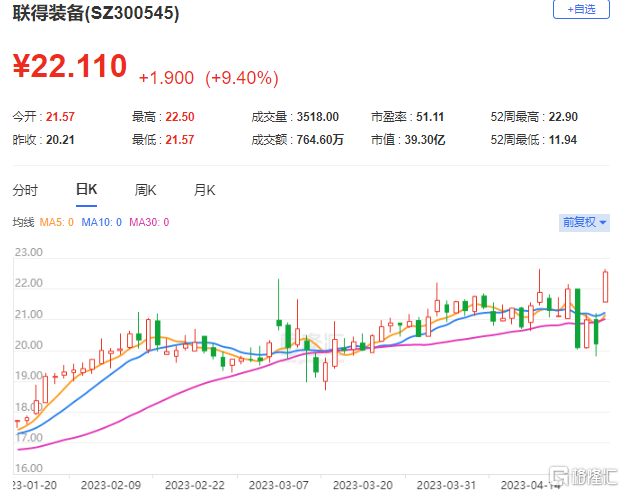Screen dimensions: 624x493
Task: Click the 21.00 price axis label
Action: 28,314
